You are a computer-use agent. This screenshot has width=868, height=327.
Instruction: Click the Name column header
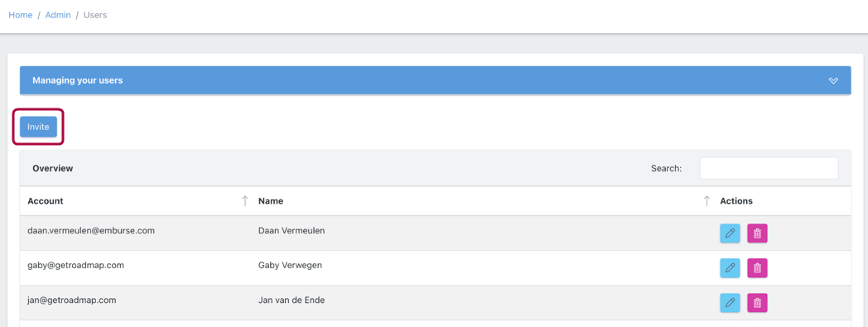[271, 201]
